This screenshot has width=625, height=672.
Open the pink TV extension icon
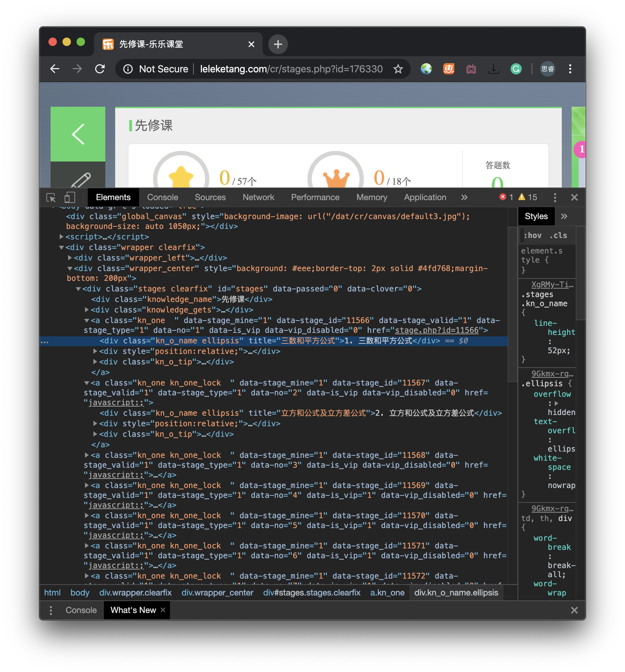(x=471, y=69)
